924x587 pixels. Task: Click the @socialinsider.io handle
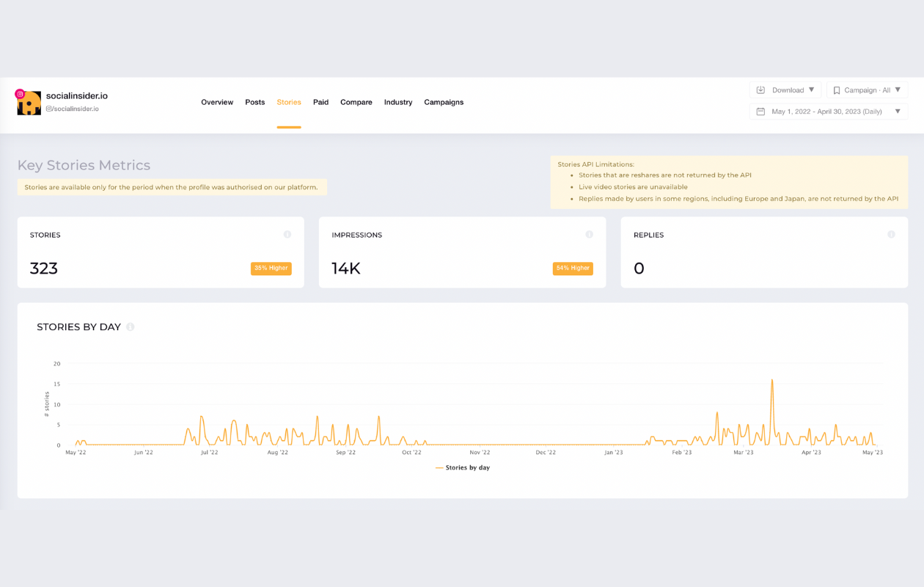[73, 109]
